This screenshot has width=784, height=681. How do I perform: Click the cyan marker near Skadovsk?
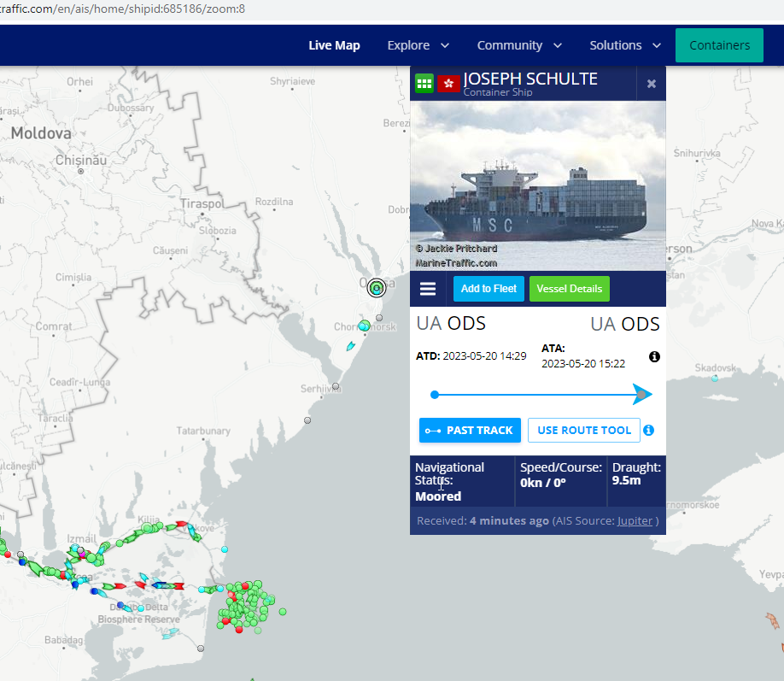715,379
